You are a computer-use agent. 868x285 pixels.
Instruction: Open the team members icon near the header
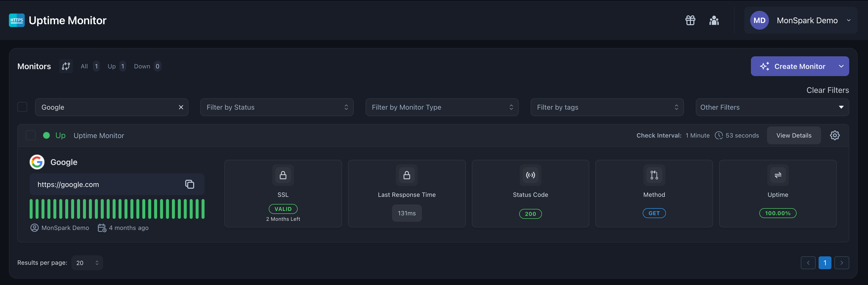pyautogui.click(x=714, y=20)
